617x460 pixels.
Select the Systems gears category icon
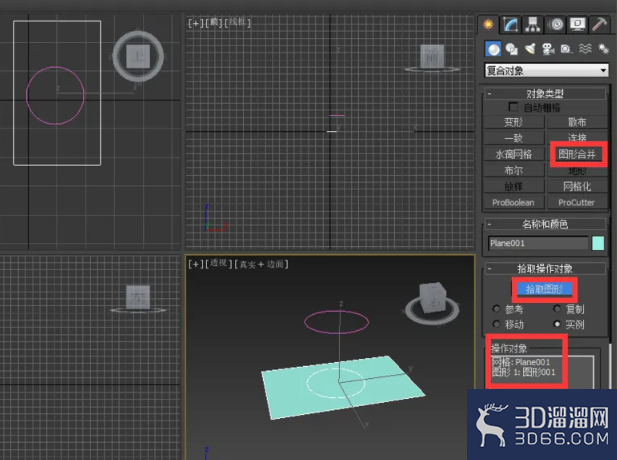tap(603, 49)
